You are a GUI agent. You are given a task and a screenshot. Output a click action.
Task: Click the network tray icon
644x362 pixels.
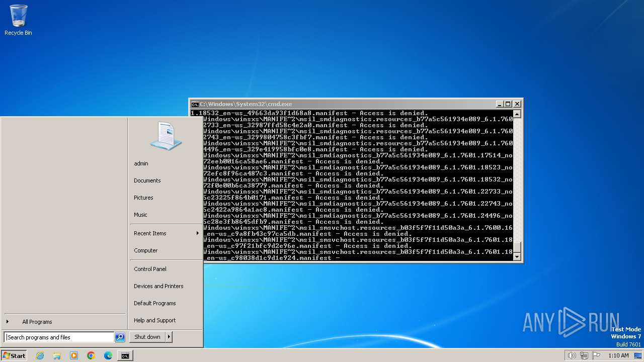click(584, 355)
